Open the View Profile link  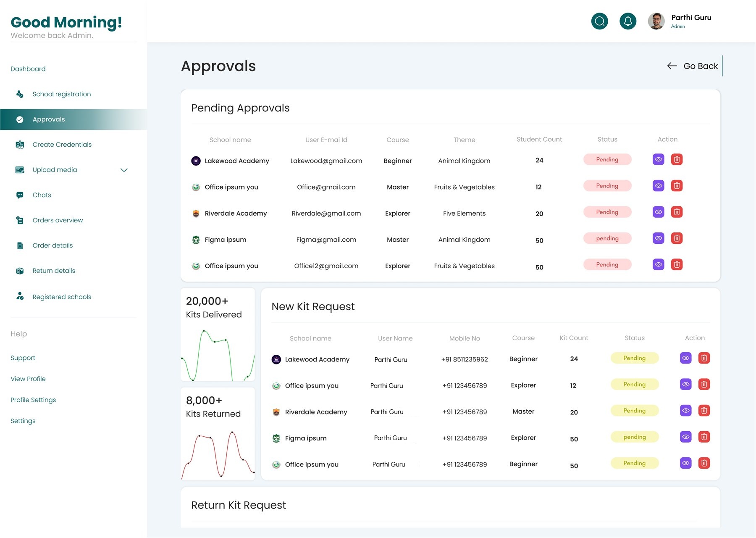[x=28, y=379]
